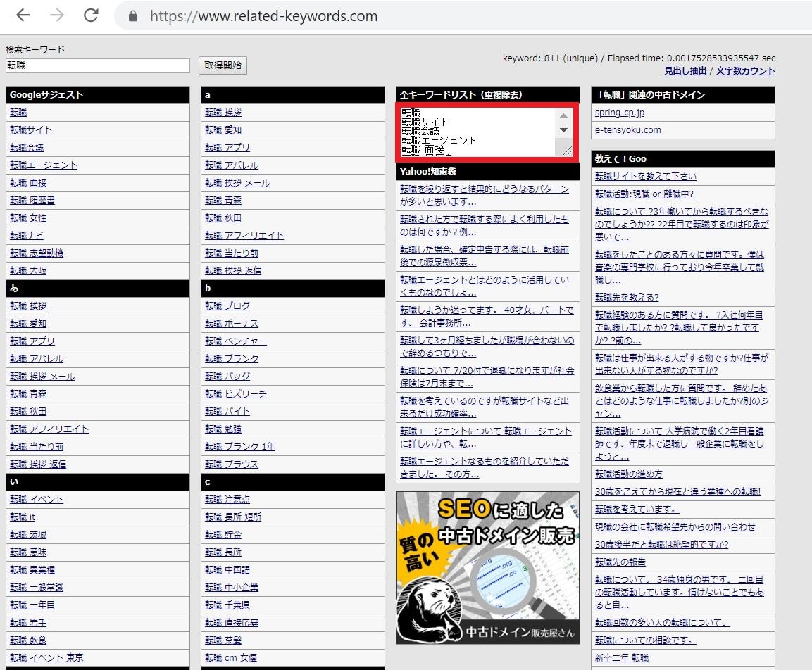This screenshot has width=812, height=670.
Task: Click the browser back arrow
Action: point(23,15)
